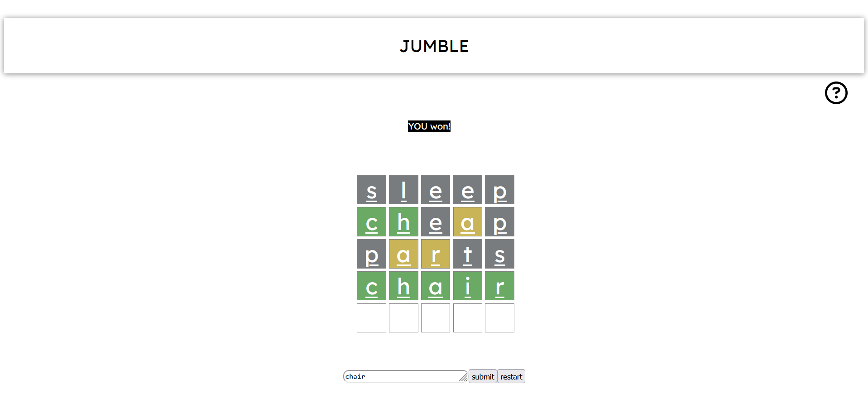The height and width of the screenshot is (394, 868).
Task: Select the gray letter p ending SLEEP
Action: pyautogui.click(x=499, y=190)
